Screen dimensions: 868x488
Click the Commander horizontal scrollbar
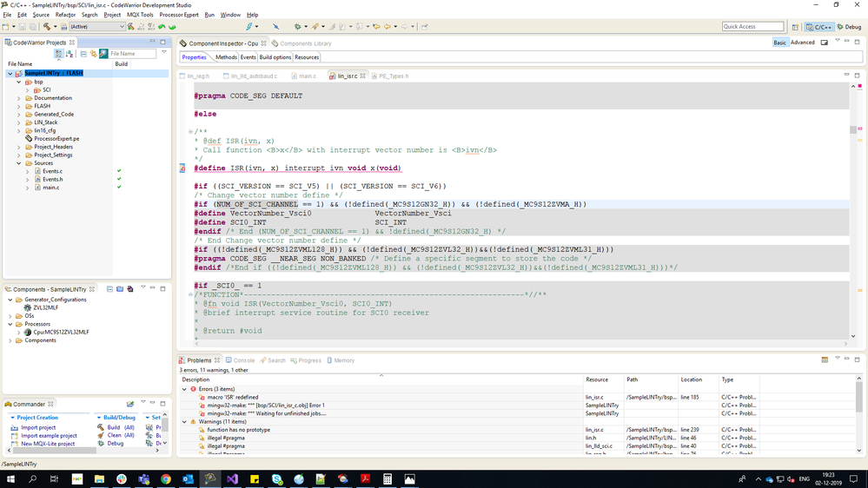83,451
